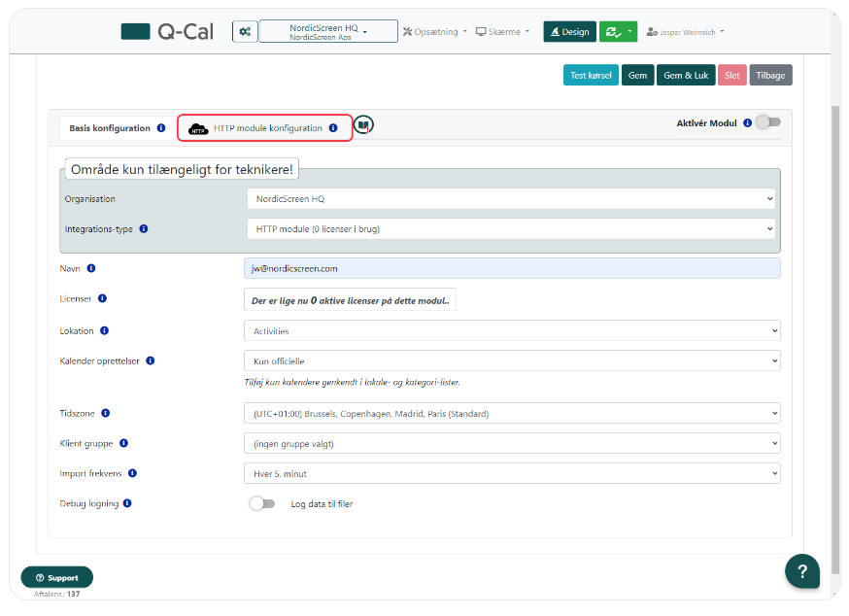
Task: Click the 'Aftalenr.: 137' text
Action: pyautogui.click(x=57, y=595)
